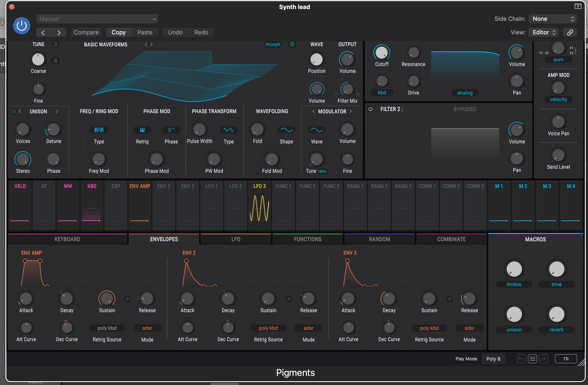This screenshot has width=588, height=385.
Task: Click the Phase Mod retrig keyboard icon
Action: tap(142, 130)
